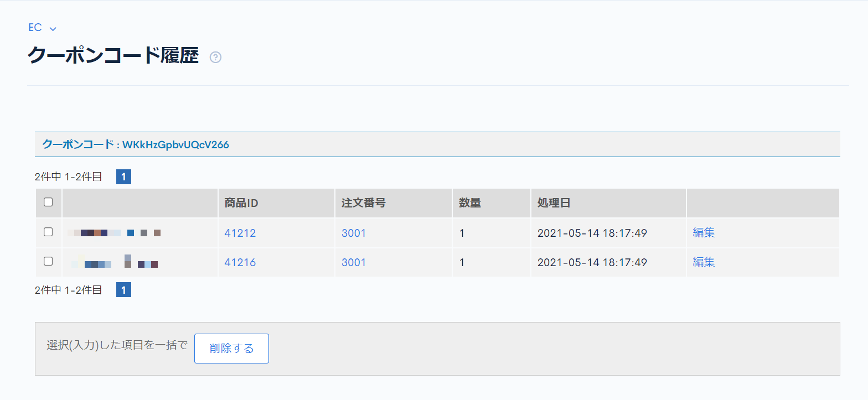Click the blurred product name in 41212 row
The image size is (868, 400).
coord(113,233)
